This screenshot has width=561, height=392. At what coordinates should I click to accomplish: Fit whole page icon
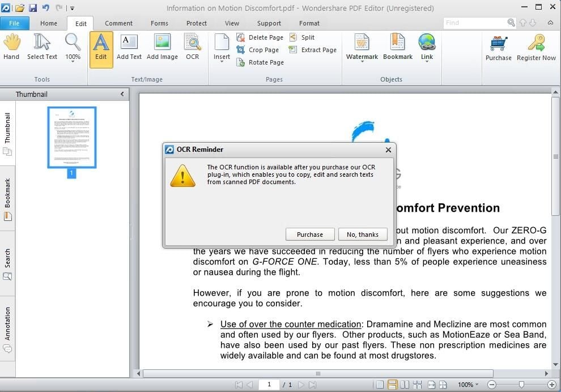[x=443, y=385]
